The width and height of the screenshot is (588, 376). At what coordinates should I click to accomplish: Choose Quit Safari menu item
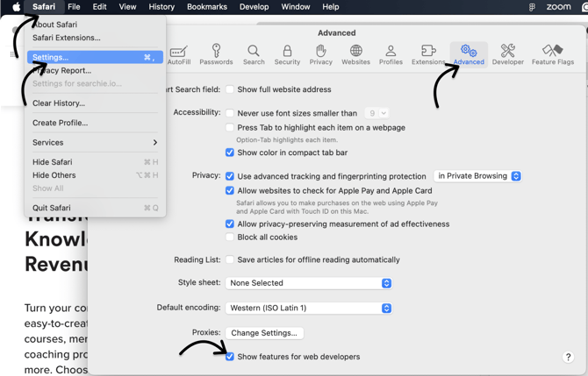click(95, 208)
